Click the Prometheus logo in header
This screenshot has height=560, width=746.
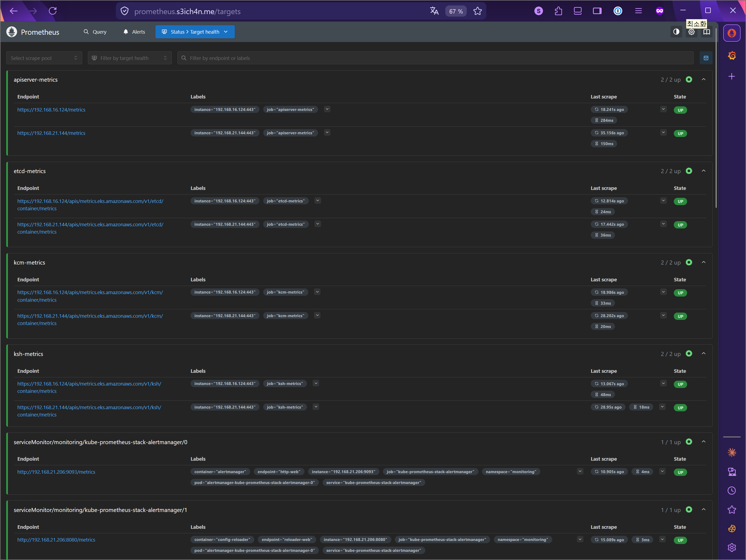coord(11,32)
